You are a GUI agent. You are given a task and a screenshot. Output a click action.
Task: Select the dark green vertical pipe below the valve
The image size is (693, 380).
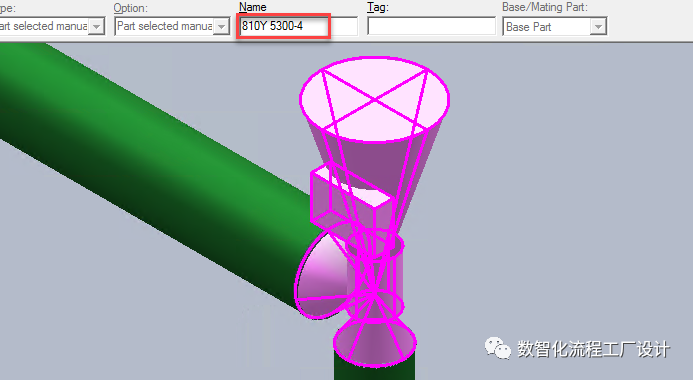pos(374,369)
